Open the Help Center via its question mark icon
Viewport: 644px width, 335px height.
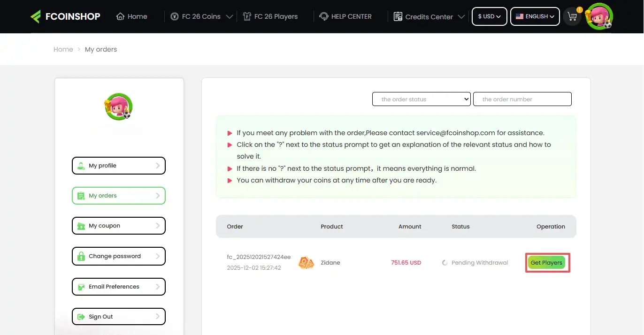point(324,16)
